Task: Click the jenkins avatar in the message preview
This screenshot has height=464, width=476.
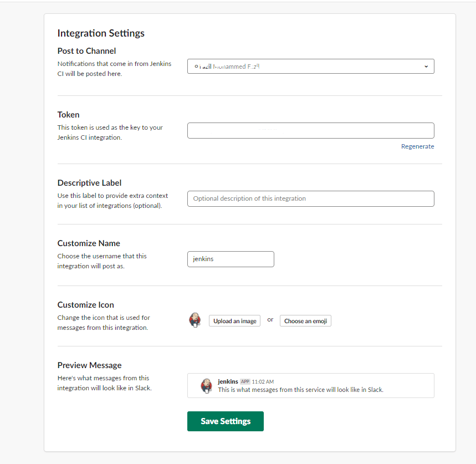Action: (207, 385)
